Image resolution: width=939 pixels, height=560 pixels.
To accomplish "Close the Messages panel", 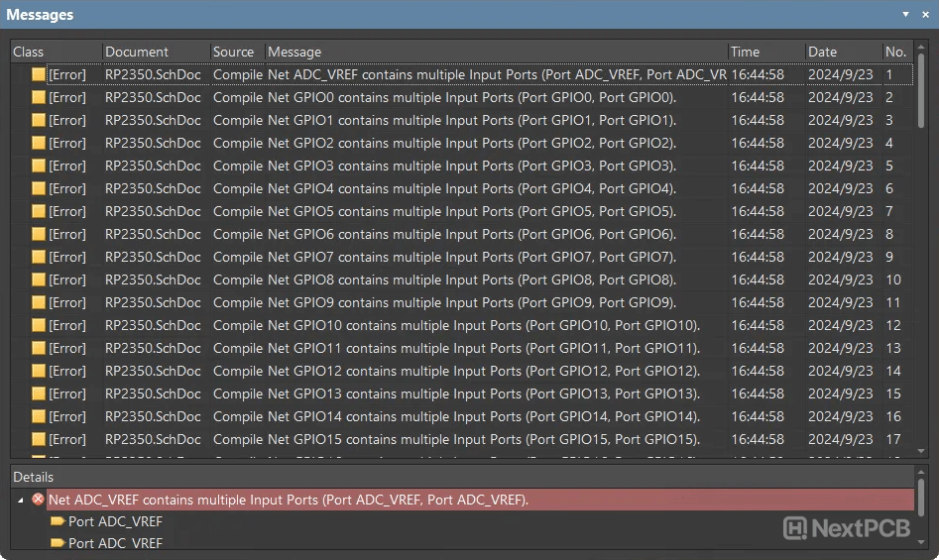I will pos(925,15).
